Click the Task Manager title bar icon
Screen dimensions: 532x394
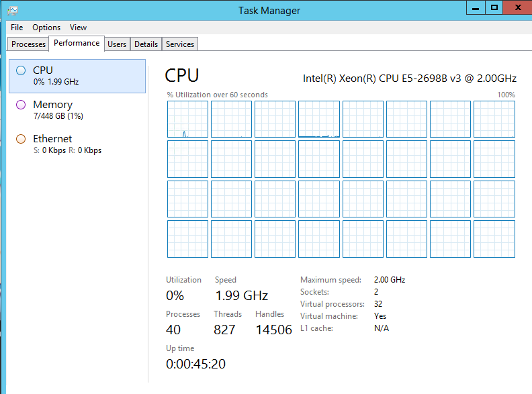point(13,10)
